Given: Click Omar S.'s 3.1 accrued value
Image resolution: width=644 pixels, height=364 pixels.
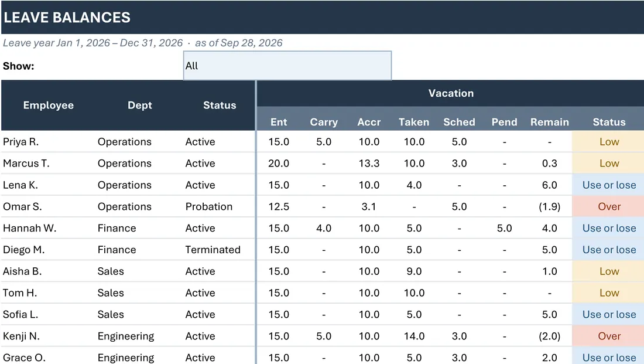Looking at the screenshot, I should pyautogui.click(x=369, y=206).
